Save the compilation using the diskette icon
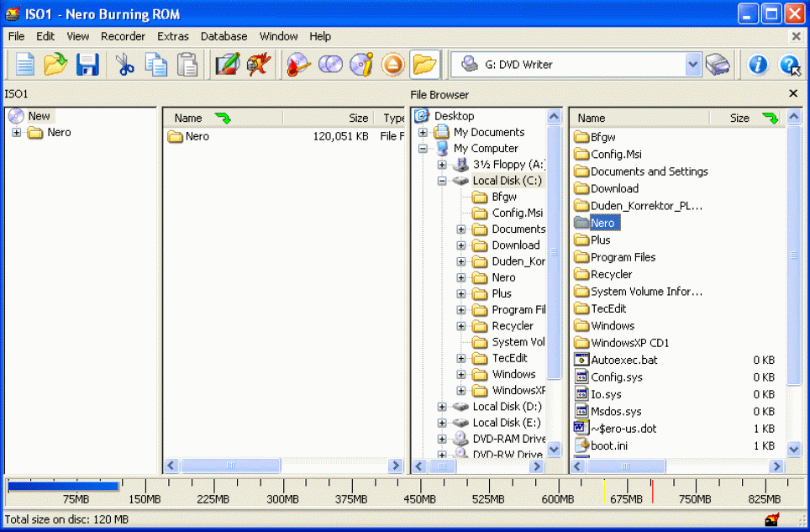This screenshot has height=532, width=810. point(87,64)
